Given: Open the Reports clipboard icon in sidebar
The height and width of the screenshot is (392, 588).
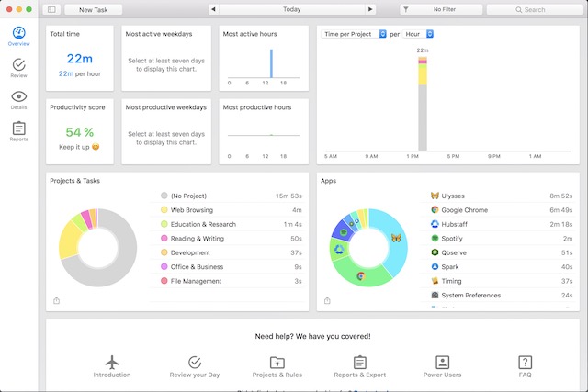Looking at the screenshot, I should 18,129.
